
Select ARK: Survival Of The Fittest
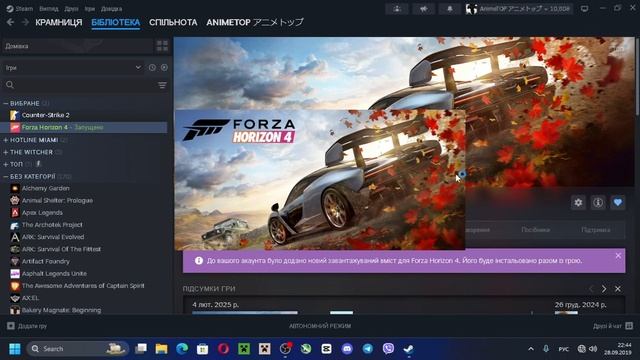pos(61,249)
